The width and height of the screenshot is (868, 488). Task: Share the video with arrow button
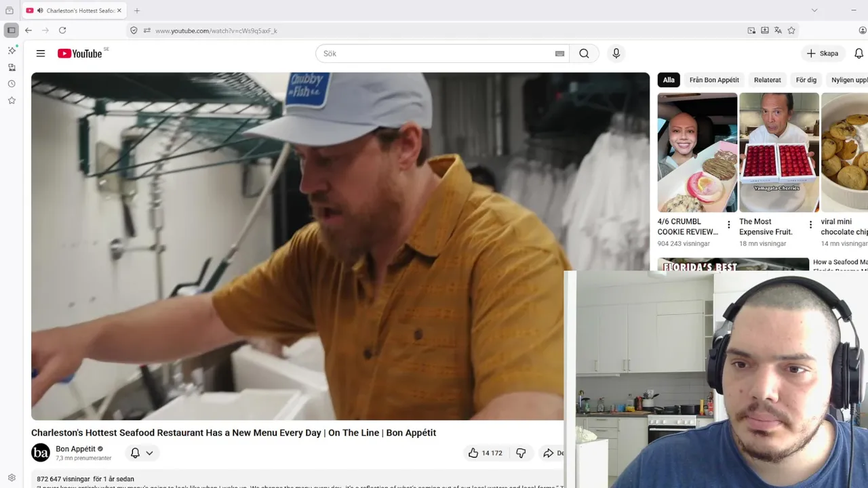pos(553,453)
